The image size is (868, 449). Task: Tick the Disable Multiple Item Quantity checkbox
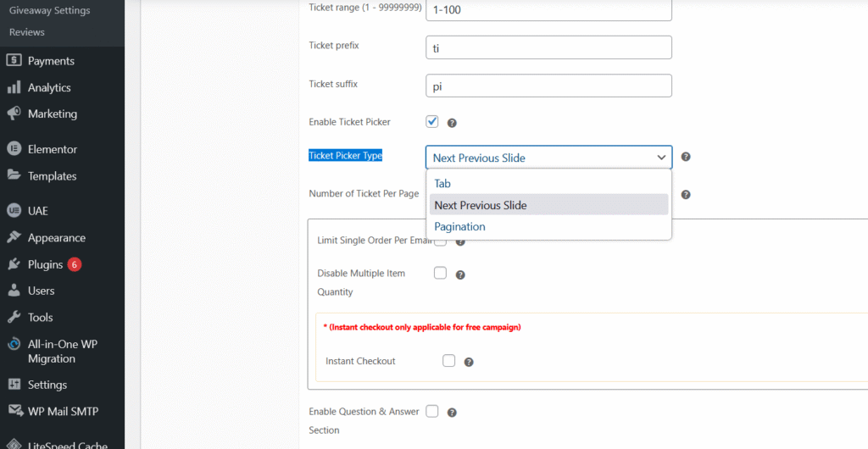coord(440,273)
